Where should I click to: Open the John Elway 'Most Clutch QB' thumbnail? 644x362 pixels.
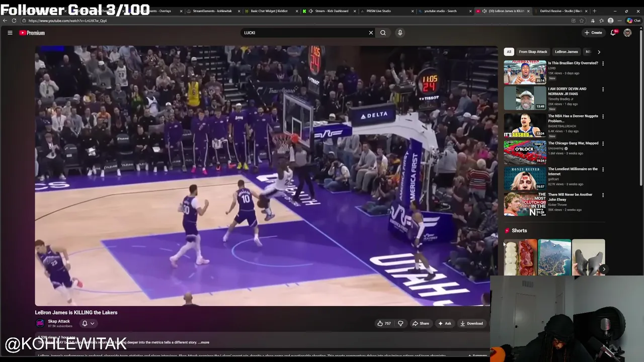pos(525,204)
